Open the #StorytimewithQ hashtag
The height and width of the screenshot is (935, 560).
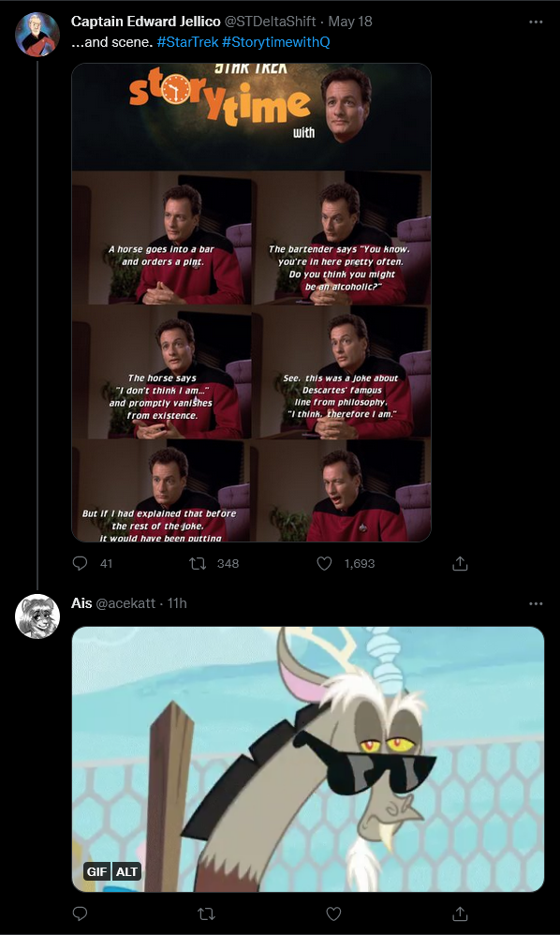point(276,42)
